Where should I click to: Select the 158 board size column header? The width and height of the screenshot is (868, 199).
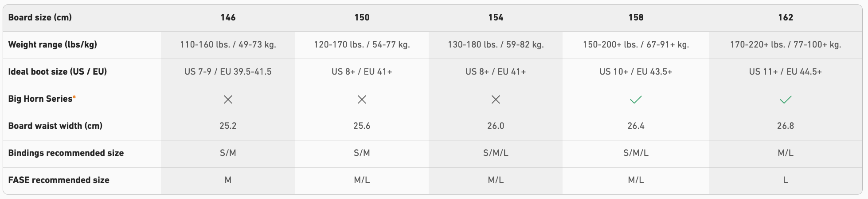(636, 17)
